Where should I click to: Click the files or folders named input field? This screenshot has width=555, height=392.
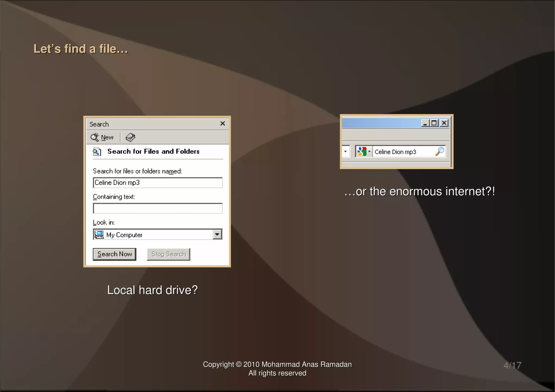pos(158,183)
